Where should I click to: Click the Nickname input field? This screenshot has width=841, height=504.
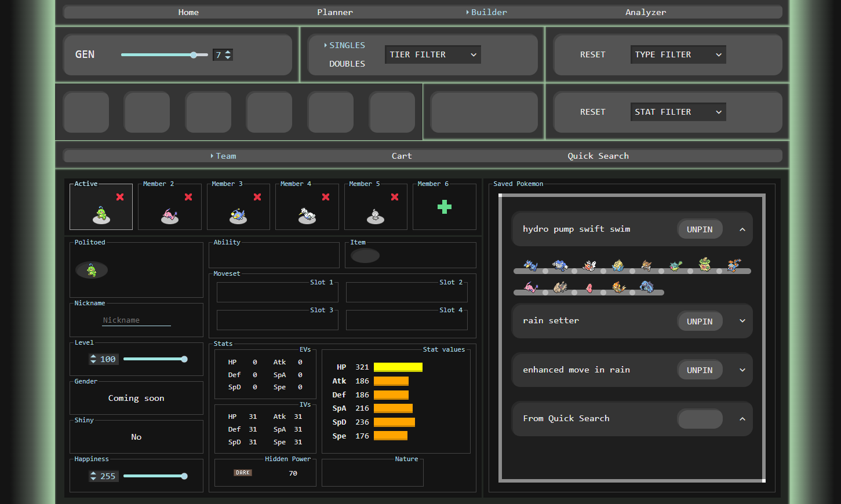pyautogui.click(x=136, y=320)
